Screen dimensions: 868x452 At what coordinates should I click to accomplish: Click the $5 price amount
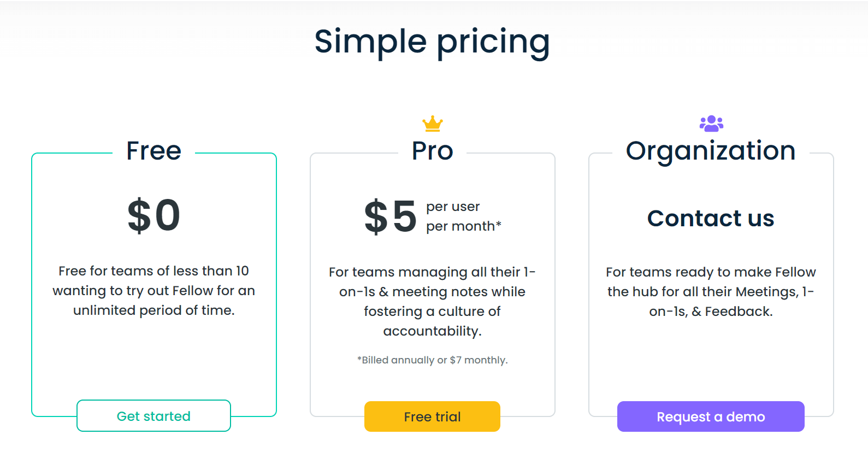tap(391, 216)
